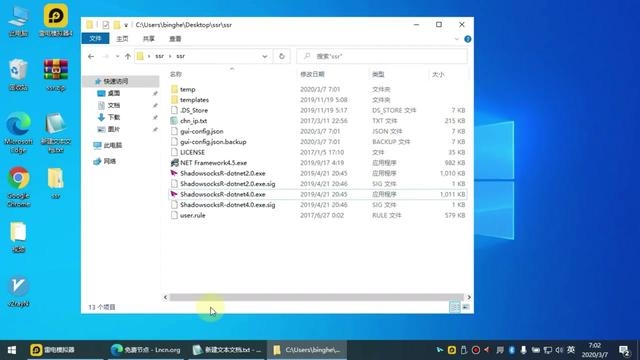
Task: Expand the ribbon chevron
Action: [x=457, y=39]
